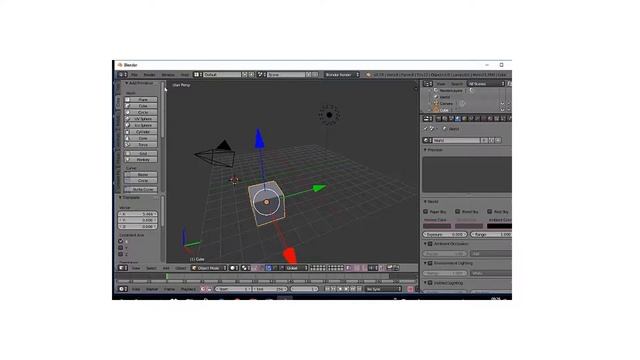Open the Marker menu in timeline

[x=152, y=289]
